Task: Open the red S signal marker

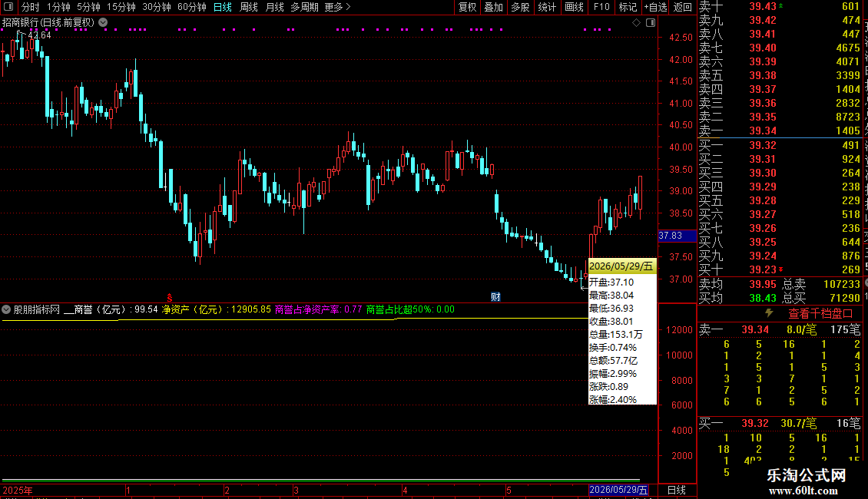Action: (x=170, y=298)
